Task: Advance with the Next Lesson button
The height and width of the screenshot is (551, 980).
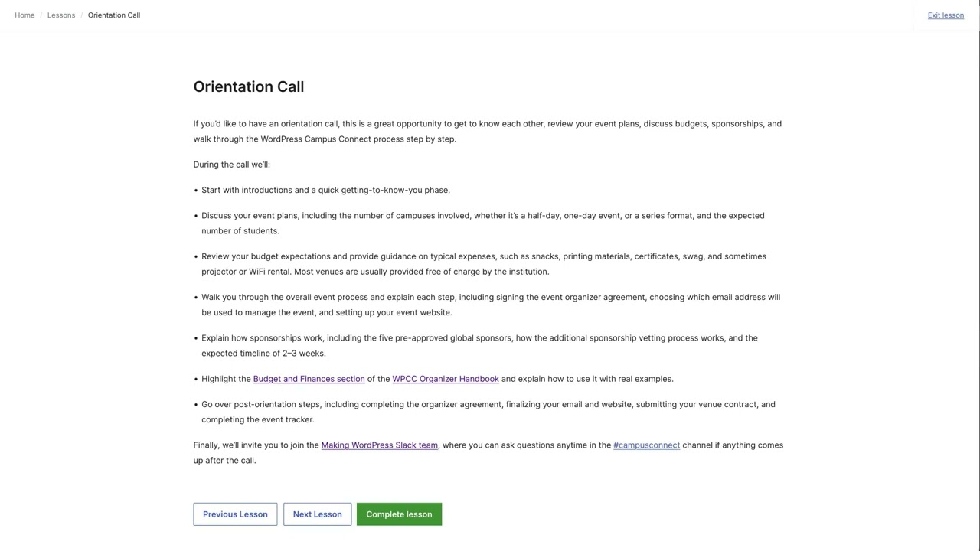Action: (317, 514)
